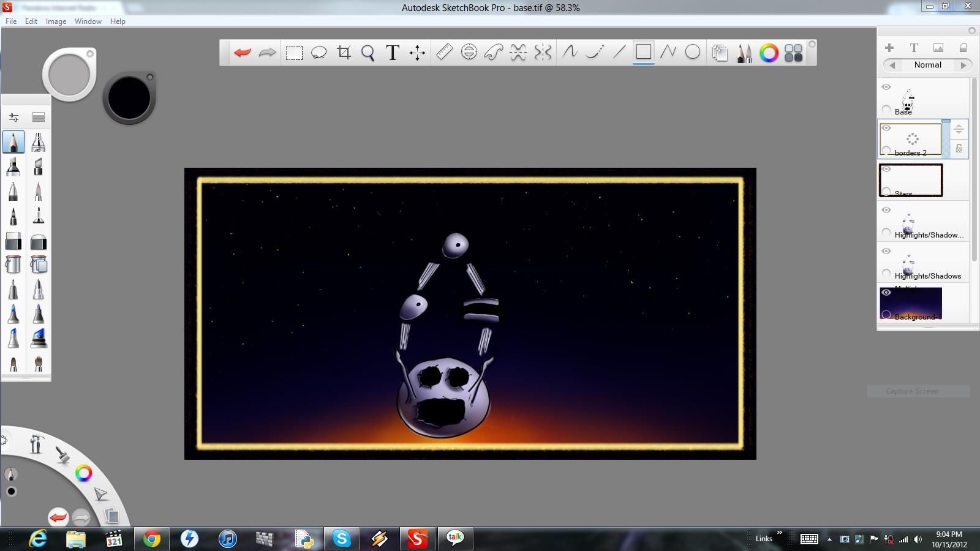Select the straight Line draw style
Viewport: 980px width, 551px height.
click(619, 52)
